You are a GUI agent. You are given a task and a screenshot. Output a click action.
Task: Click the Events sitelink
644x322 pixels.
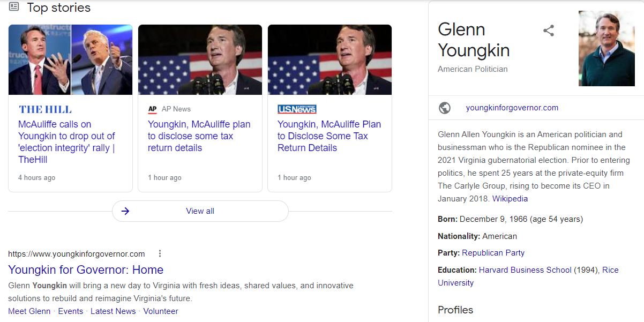click(71, 311)
